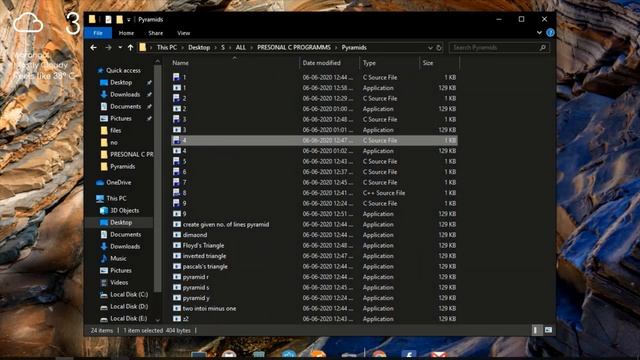Select the Floyd's Triangle application
Viewport: 640px width, 360px height.
[314, 246]
